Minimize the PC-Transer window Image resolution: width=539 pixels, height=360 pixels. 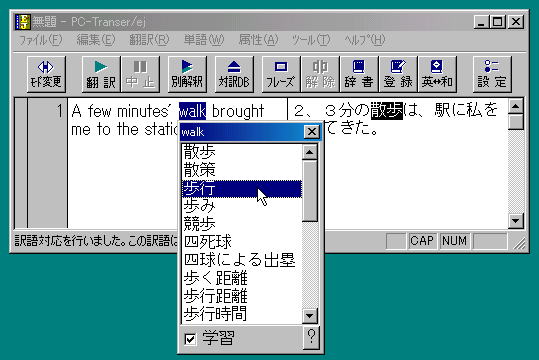coord(481,22)
